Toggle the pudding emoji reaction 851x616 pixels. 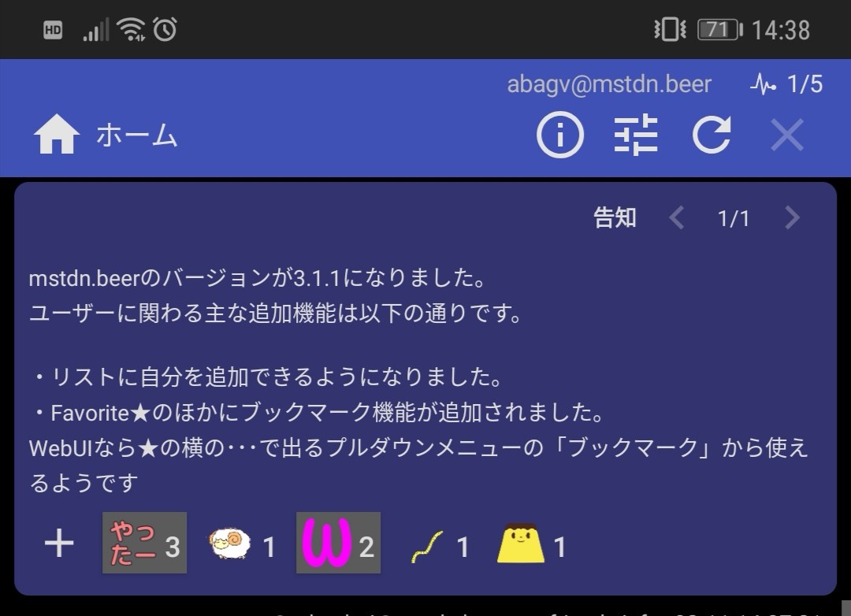click(x=531, y=544)
